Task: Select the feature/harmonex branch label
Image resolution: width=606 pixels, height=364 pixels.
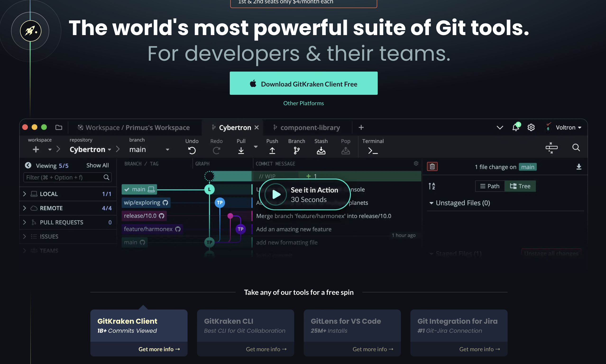Action: click(x=152, y=229)
